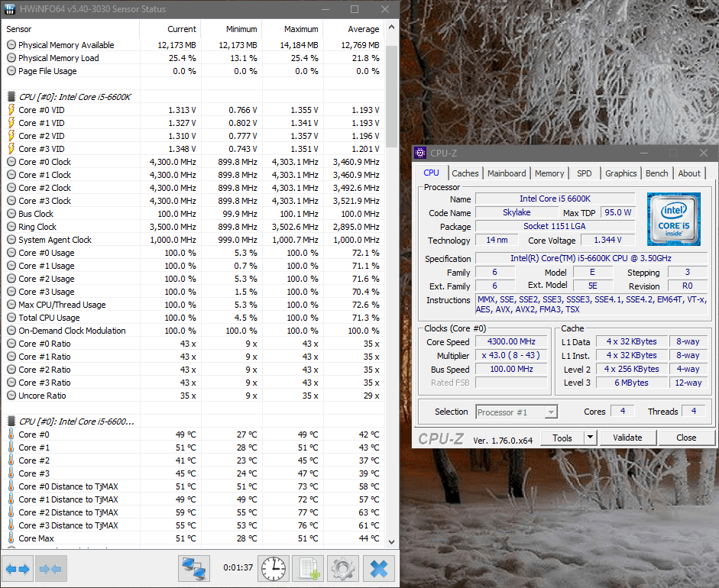719x588 pixels.
Task: Click the blue X close sensors icon
Action: click(x=379, y=569)
